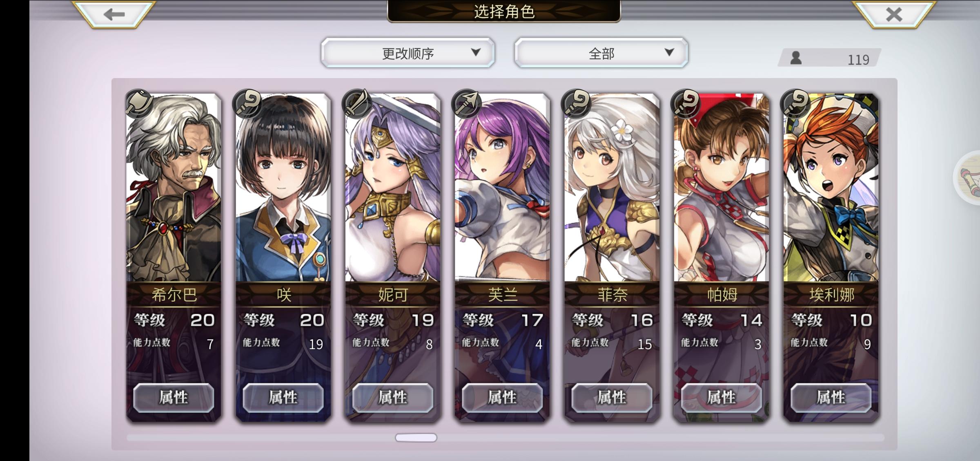Close the character selection screen

pyautogui.click(x=894, y=15)
